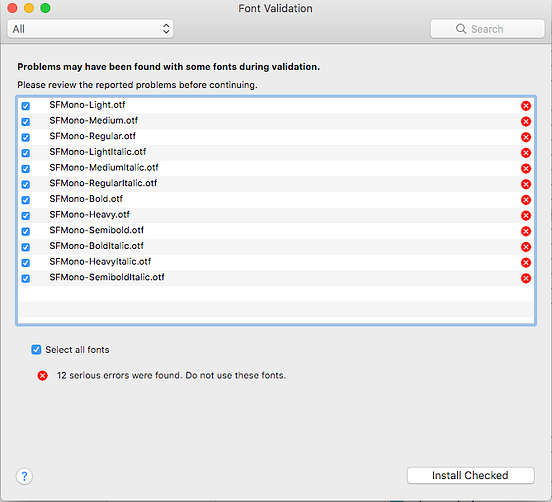Uncheck the SFMono-Semibold.otf checkbox
This screenshot has width=552, height=502.
point(26,231)
